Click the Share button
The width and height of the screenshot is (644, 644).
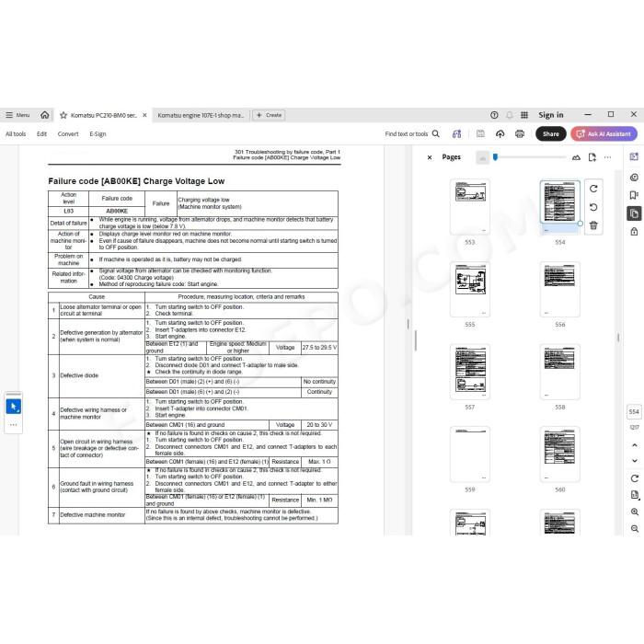pos(550,134)
